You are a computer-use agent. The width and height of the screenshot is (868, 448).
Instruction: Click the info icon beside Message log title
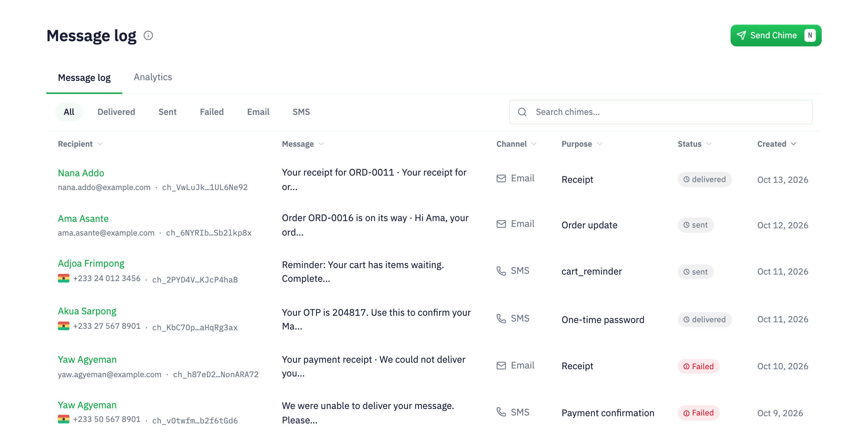pos(148,35)
